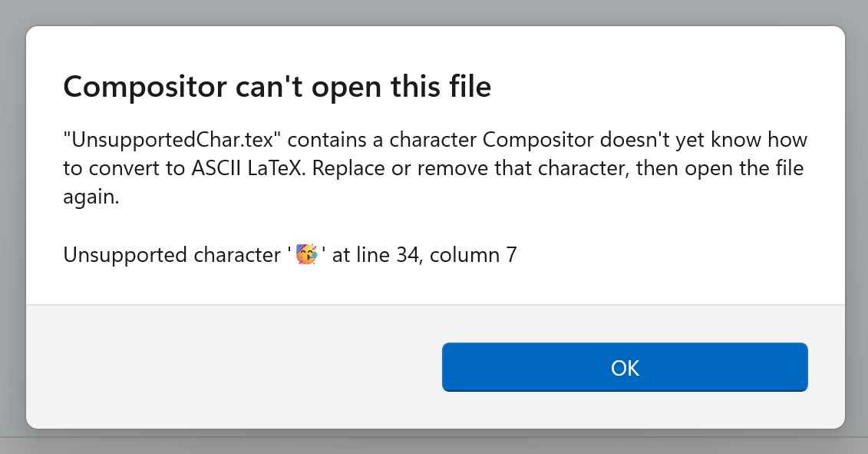Click the dimmed strip below the dialog
Viewport: 868px width, 454px height.
click(434, 444)
